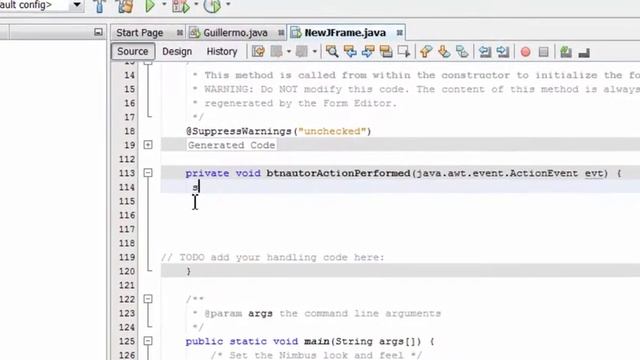640x360 pixels.
Task: Click line number 112 in gutter
Action: coord(127,159)
